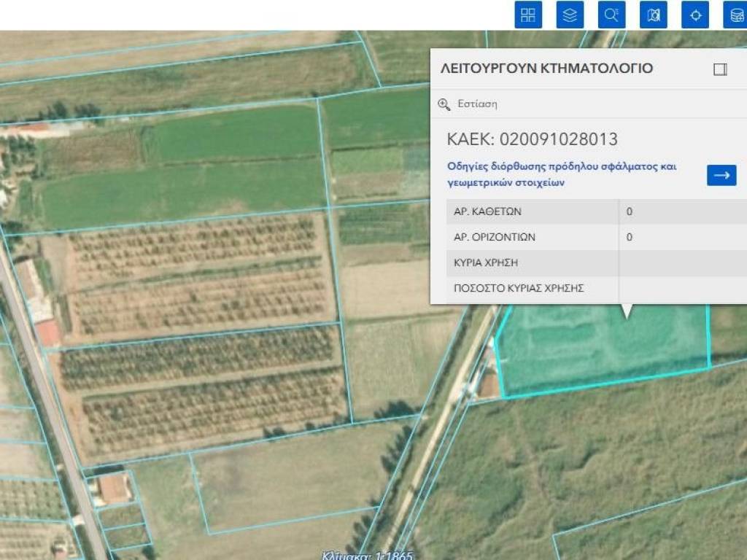Open the basemap gallery grid icon

pos(528,15)
